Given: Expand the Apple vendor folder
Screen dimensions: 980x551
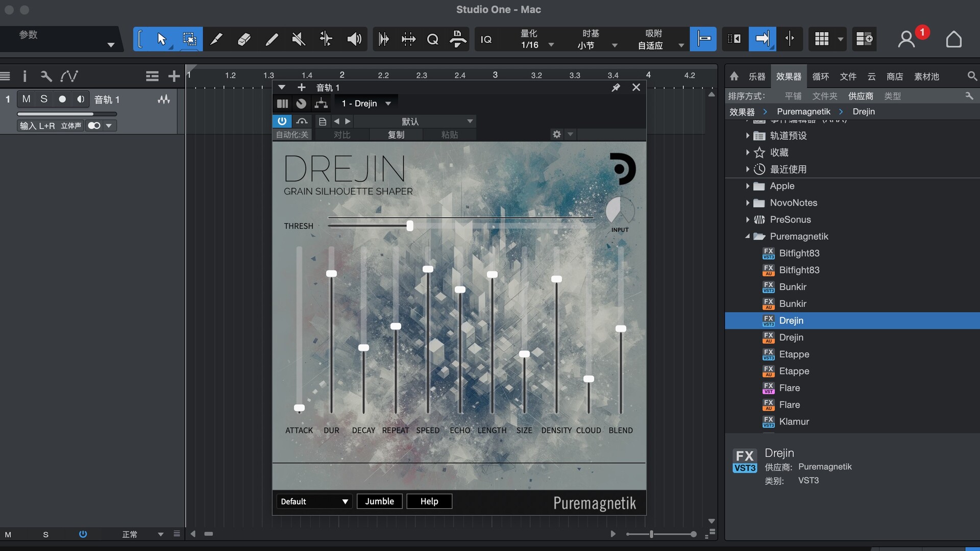Looking at the screenshot, I should tap(747, 186).
